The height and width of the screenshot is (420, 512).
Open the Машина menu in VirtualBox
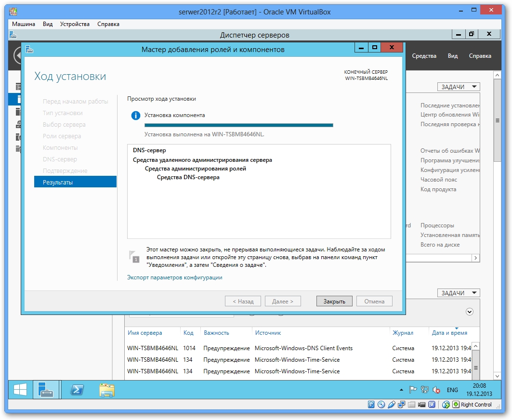pyautogui.click(x=24, y=24)
